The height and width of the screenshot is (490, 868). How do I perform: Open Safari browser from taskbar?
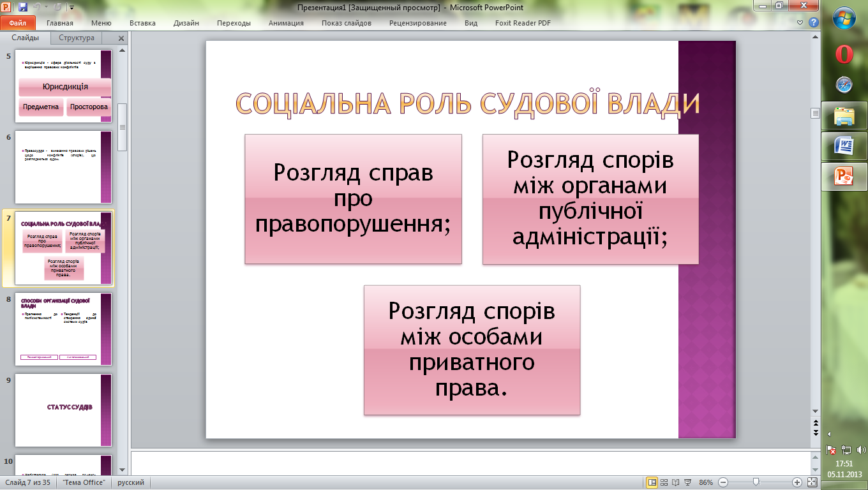[844, 85]
